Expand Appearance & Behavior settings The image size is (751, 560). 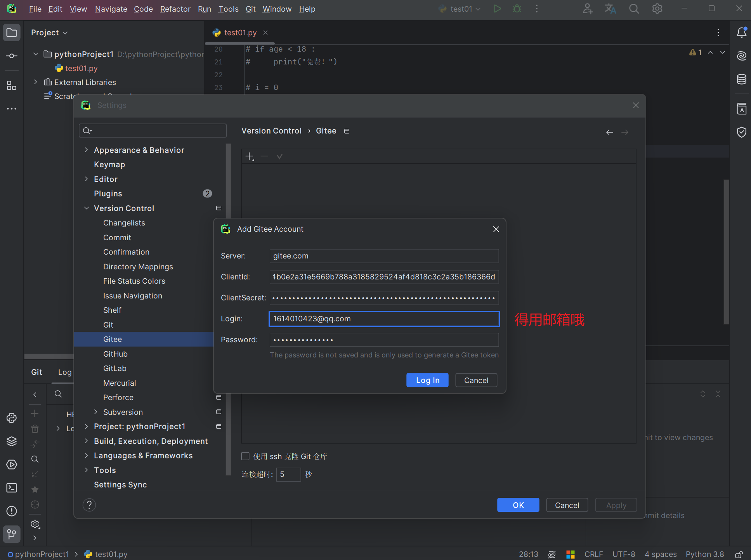point(87,150)
